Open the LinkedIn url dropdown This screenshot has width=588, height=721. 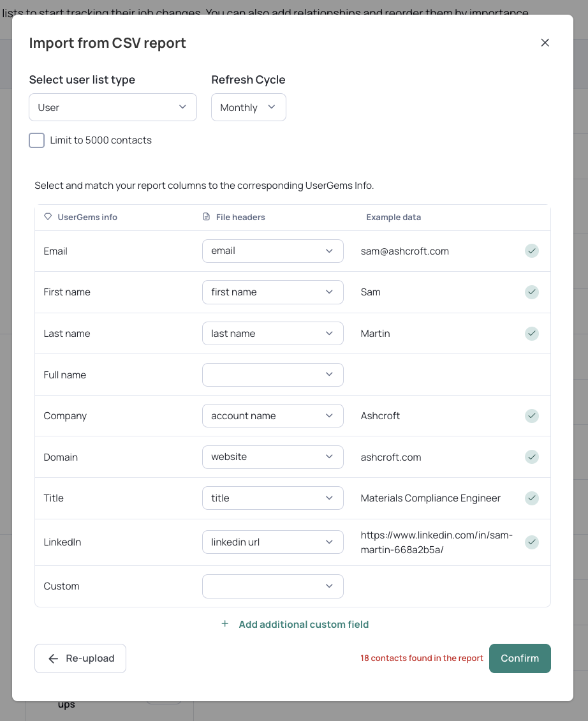click(x=272, y=542)
